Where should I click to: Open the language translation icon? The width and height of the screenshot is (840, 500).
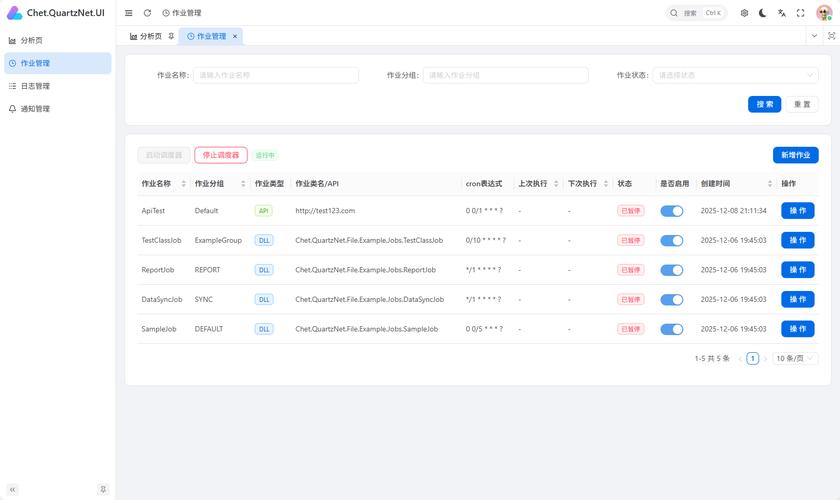(782, 13)
